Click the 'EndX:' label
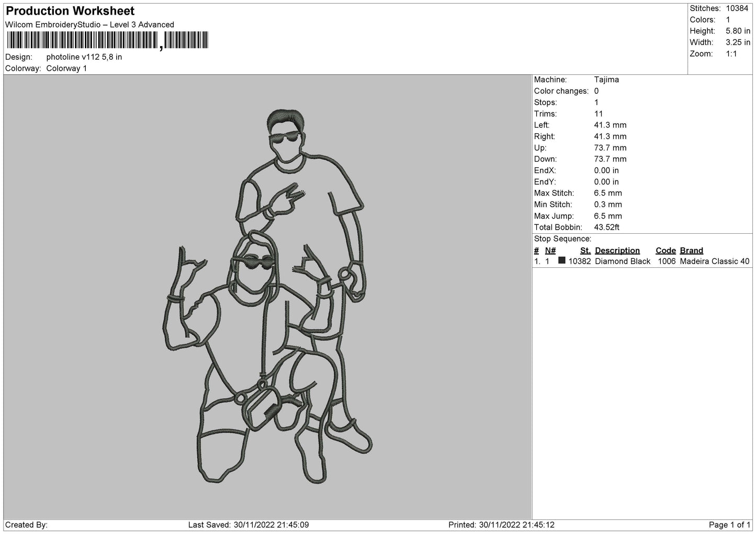This screenshot has height=534, width=756. tap(545, 171)
